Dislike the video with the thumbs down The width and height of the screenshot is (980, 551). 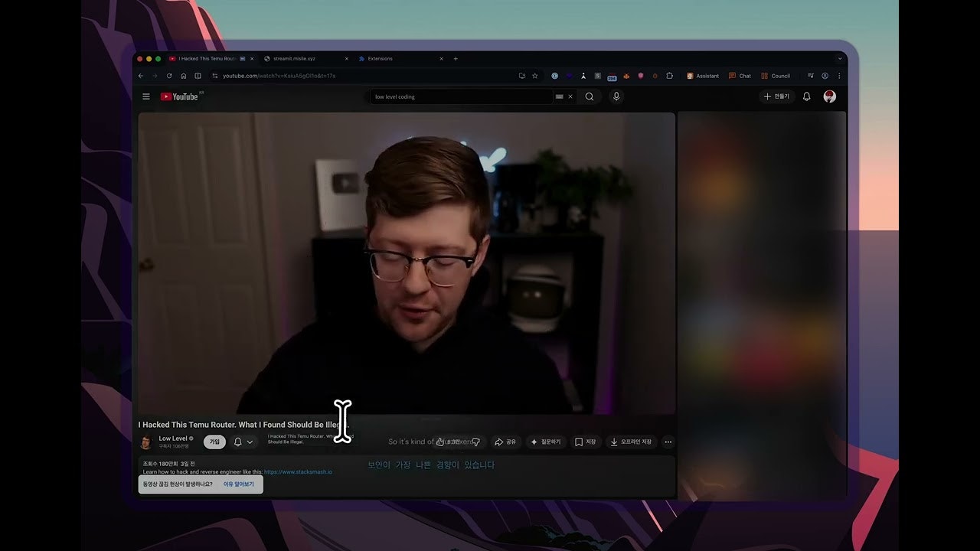pyautogui.click(x=476, y=442)
